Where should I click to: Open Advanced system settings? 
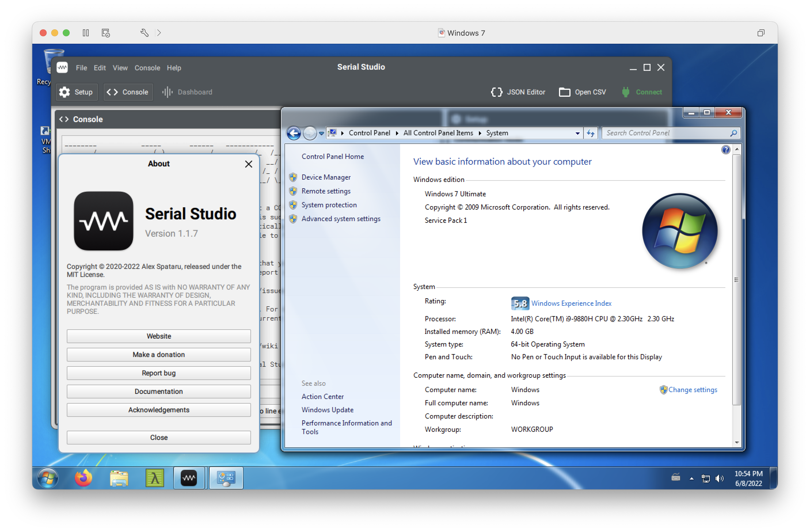[x=341, y=219]
